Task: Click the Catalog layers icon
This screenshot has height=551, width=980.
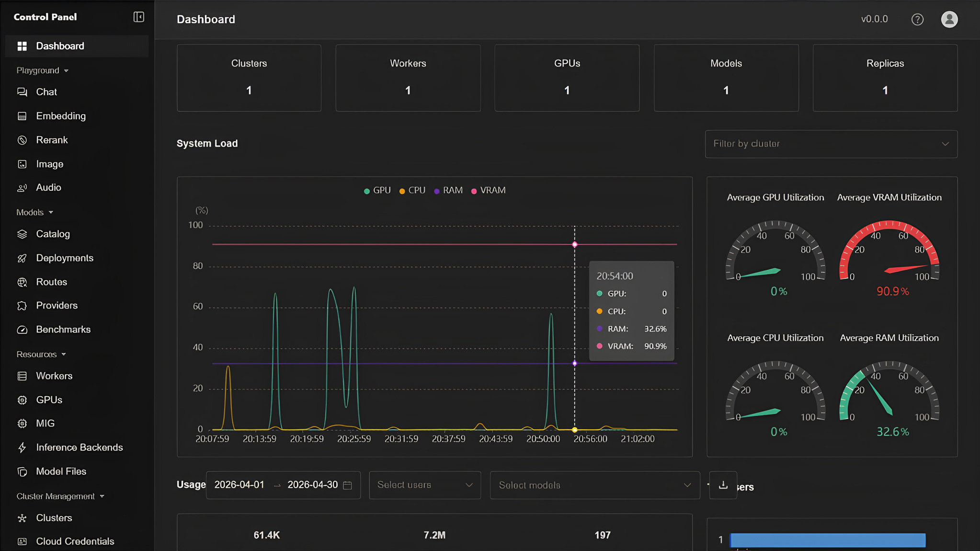Action: [x=22, y=234]
